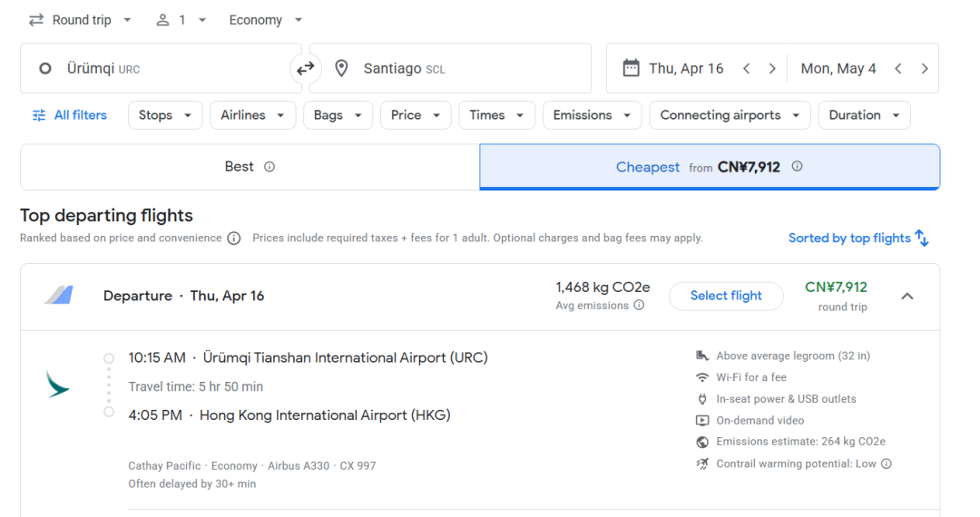Click the passenger person icon
The image size is (980, 517).
(162, 20)
